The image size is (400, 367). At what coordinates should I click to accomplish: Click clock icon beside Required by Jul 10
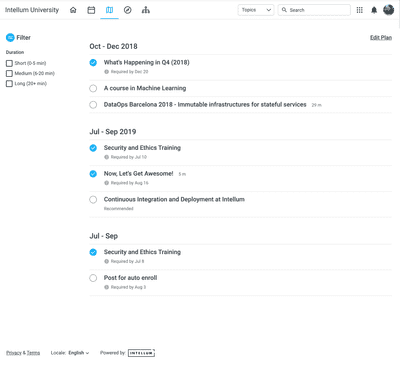tap(107, 157)
